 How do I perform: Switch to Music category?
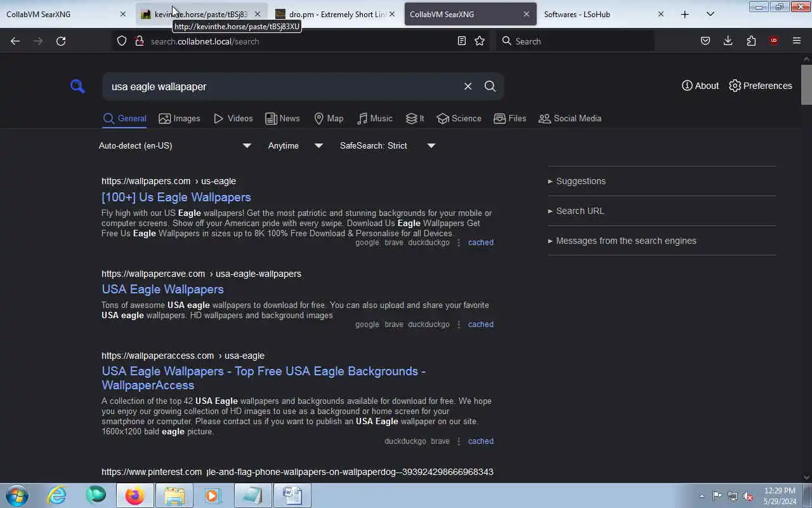click(375, 118)
